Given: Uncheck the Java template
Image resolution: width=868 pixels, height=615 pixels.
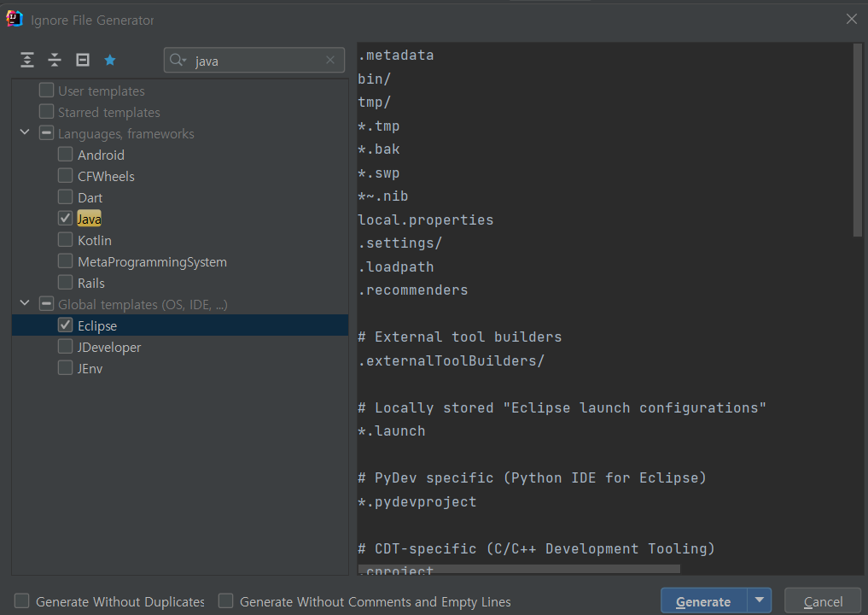Looking at the screenshot, I should (x=66, y=219).
